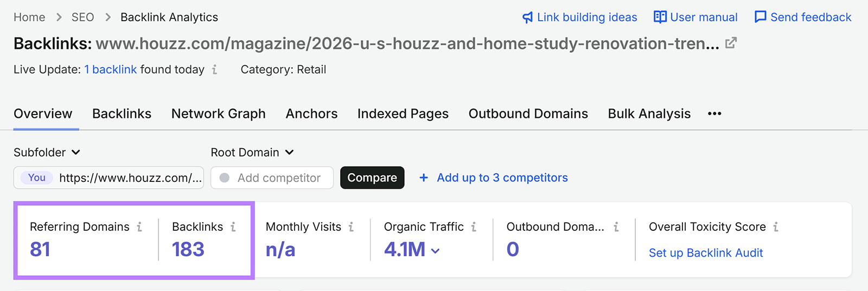Image resolution: width=868 pixels, height=291 pixels.
Task: Go to Home in the breadcrumb
Action: (x=29, y=17)
